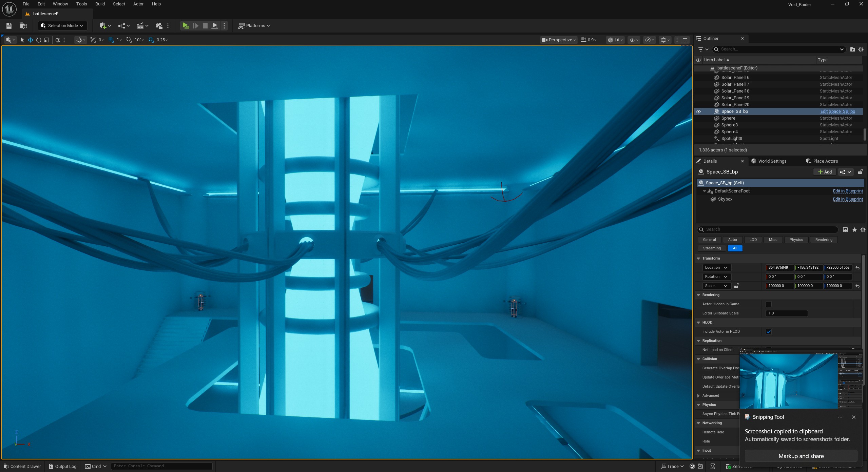Image resolution: width=868 pixels, height=472 pixels.
Task: Open the Perspective viewport type dropdown
Action: [x=559, y=40]
